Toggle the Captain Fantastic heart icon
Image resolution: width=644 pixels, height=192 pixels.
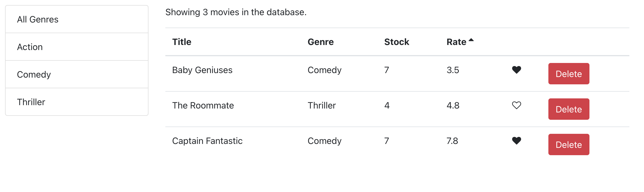(x=516, y=141)
